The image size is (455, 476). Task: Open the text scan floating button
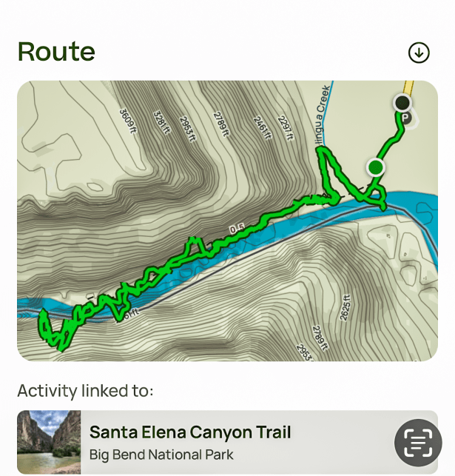(x=418, y=443)
